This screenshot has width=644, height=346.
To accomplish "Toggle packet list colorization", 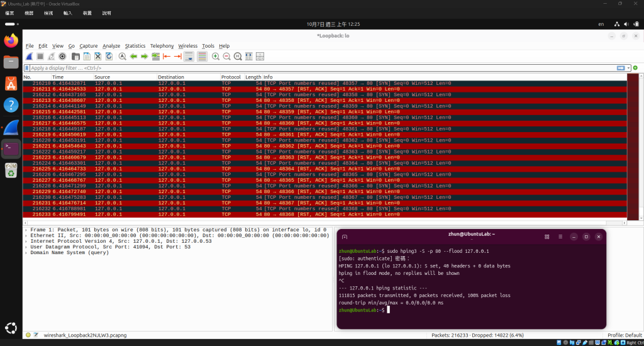I will [x=202, y=57].
